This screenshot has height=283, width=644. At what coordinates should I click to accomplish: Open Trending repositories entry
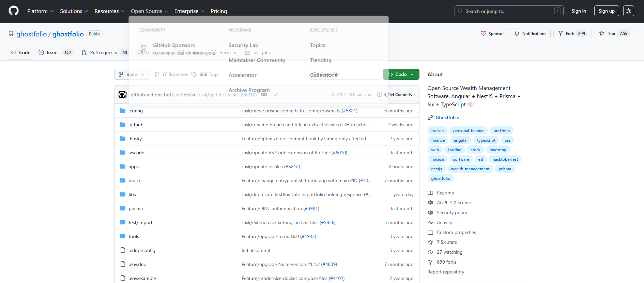coord(321,60)
